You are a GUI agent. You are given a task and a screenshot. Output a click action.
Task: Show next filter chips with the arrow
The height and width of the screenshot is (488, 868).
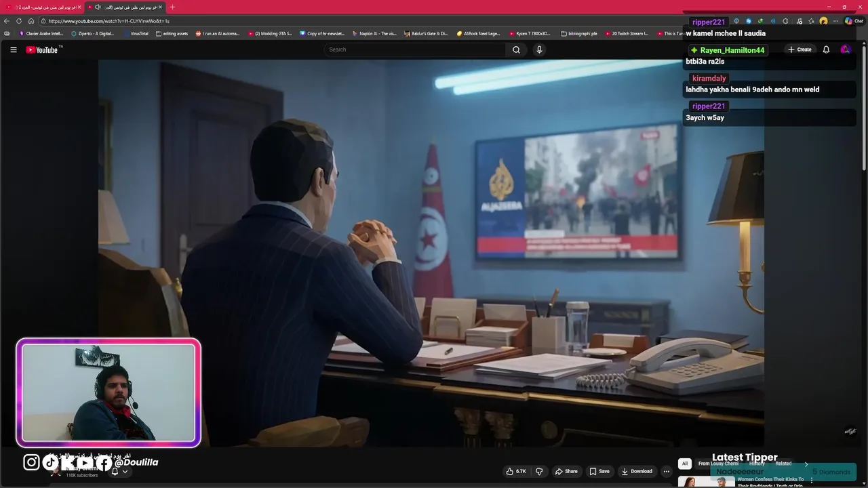click(806, 464)
